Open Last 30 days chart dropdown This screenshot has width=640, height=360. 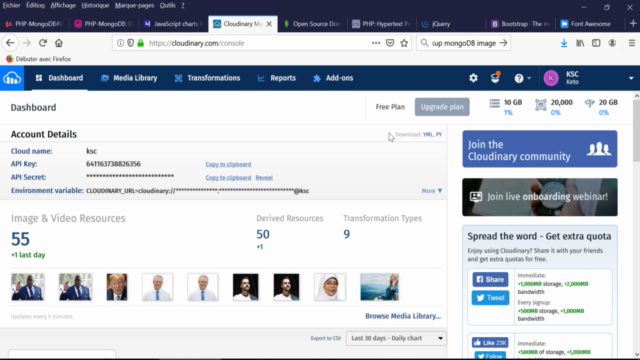[x=396, y=338]
